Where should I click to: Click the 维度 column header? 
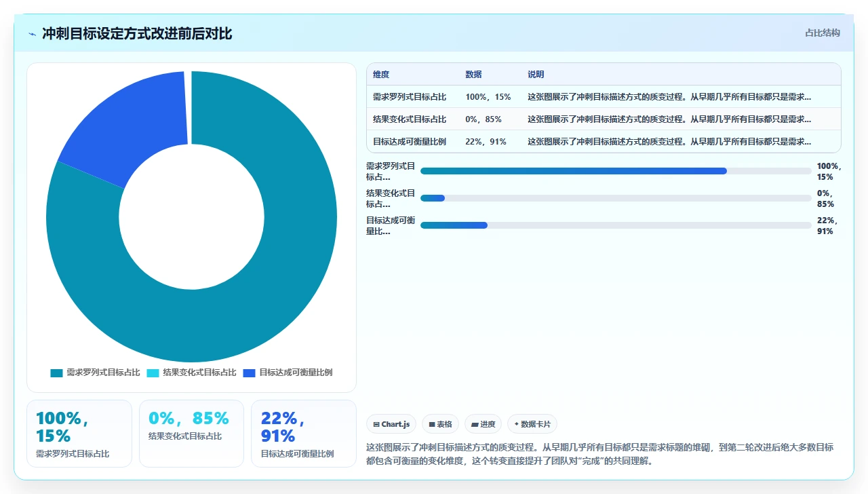(x=381, y=75)
